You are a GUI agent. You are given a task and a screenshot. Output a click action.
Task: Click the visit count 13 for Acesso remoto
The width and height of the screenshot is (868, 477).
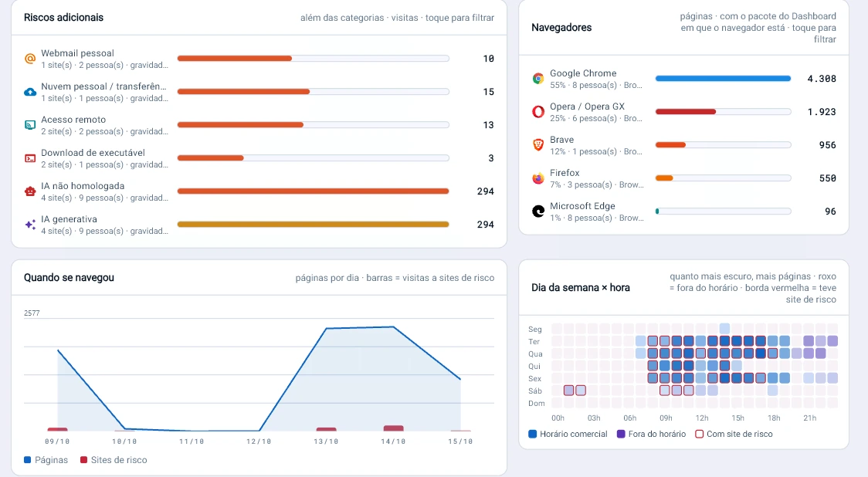[x=488, y=125]
